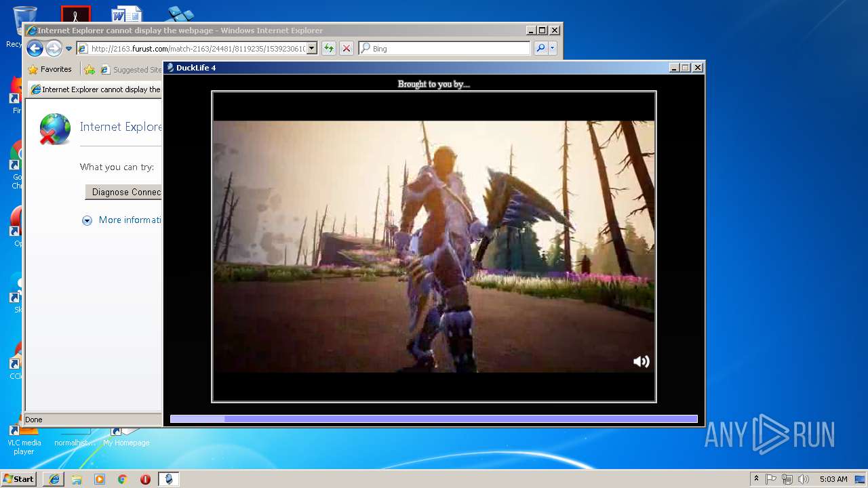Image resolution: width=868 pixels, height=488 pixels.
Task: Open the volume tray icon
Action: click(x=804, y=479)
